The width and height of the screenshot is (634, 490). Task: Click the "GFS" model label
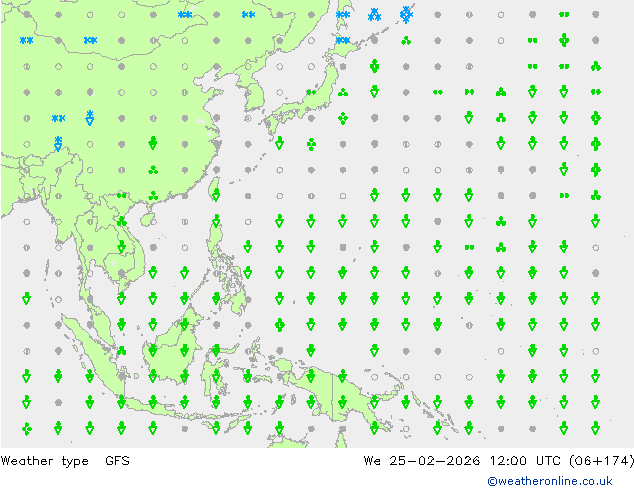(x=117, y=460)
